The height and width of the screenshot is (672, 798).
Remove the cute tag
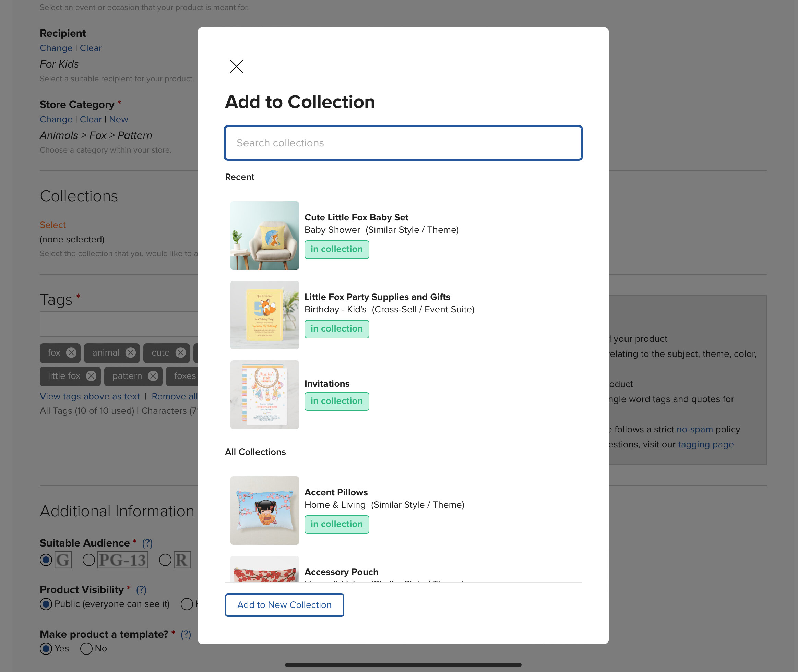click(x=181, y=353)
